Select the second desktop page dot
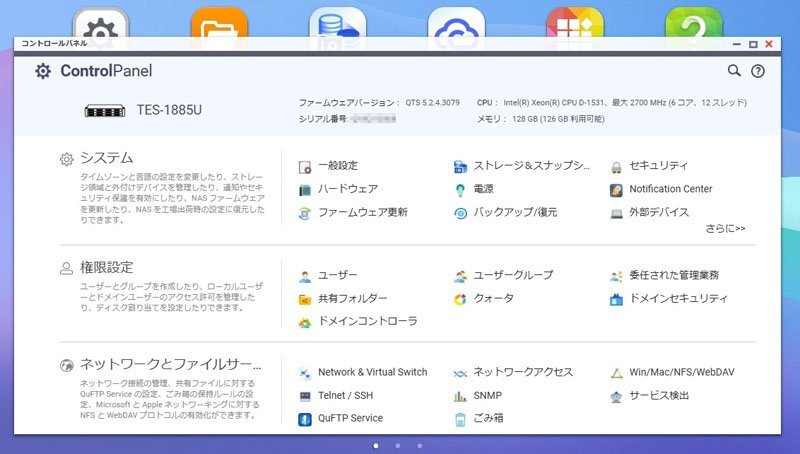800x454 pixels. (x=398, y=446)
